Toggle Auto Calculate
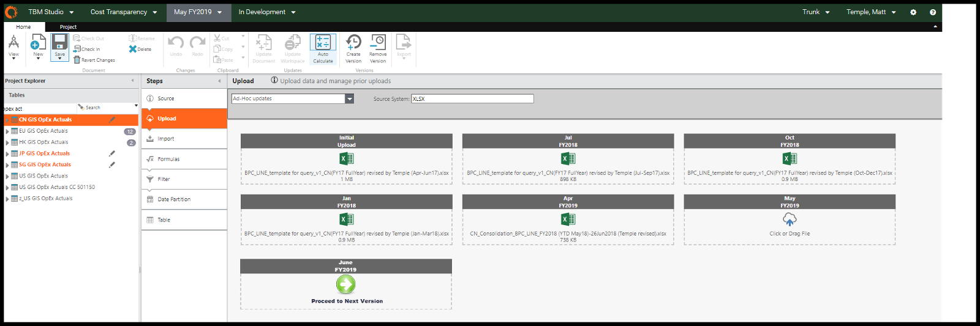980x326 pixels. pos(323,49)
